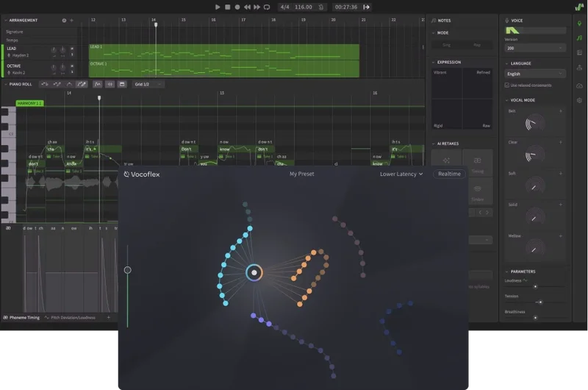Stop playback with the square stop button
The image size is (588, 390).
227,7
